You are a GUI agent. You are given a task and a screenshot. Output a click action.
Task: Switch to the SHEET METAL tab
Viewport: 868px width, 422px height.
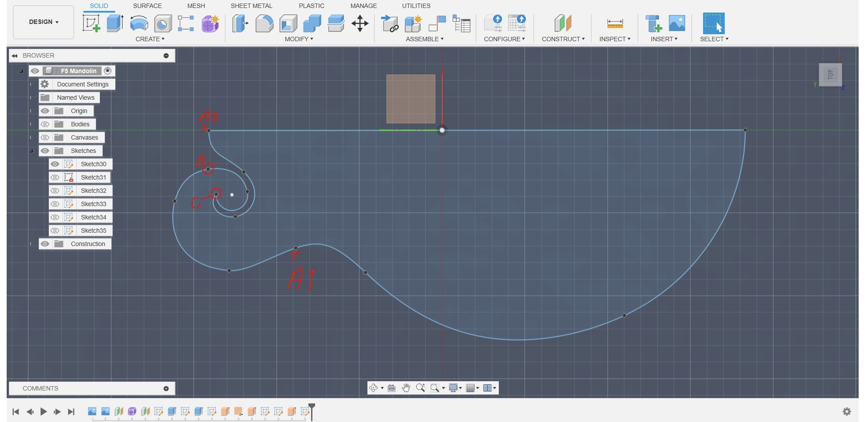pos(252,6)
